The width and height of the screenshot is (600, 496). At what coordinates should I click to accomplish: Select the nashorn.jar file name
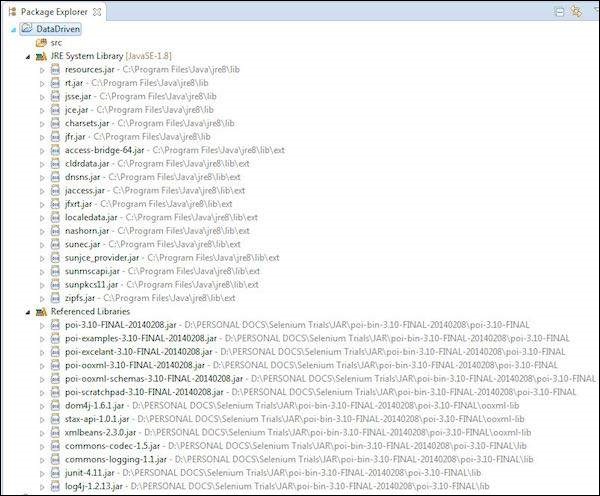tap(87, 231)
